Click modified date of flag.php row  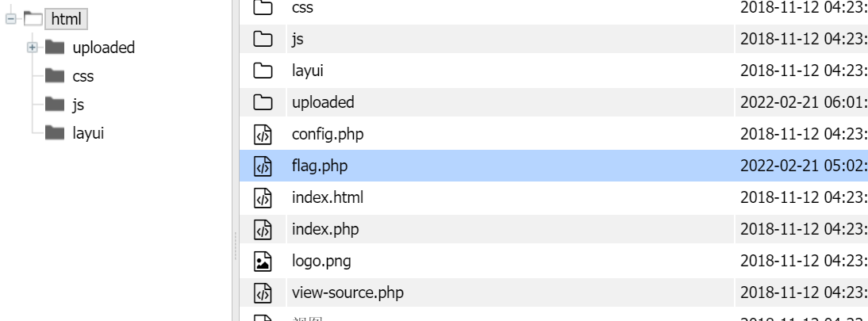804,166
